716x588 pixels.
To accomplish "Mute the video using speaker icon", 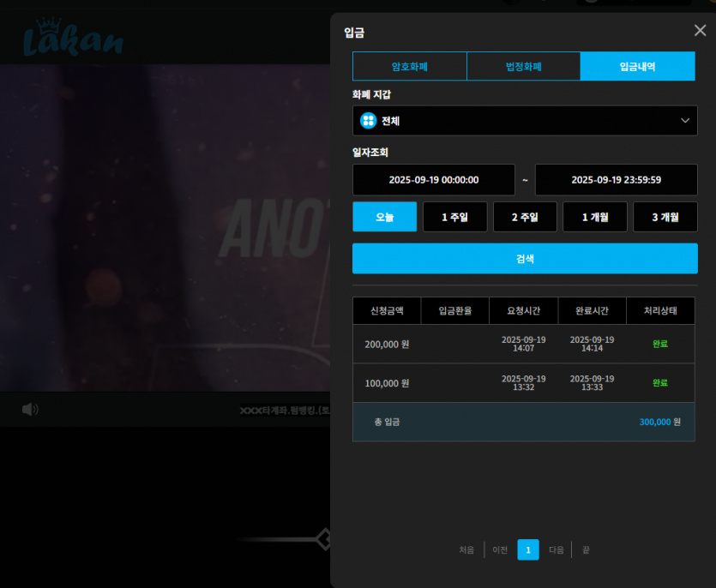I will [30, 409].
